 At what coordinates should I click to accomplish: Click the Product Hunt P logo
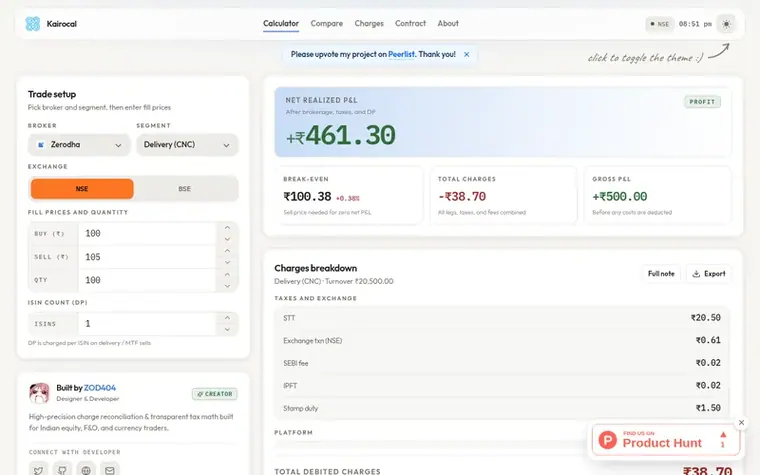(607, 440)
